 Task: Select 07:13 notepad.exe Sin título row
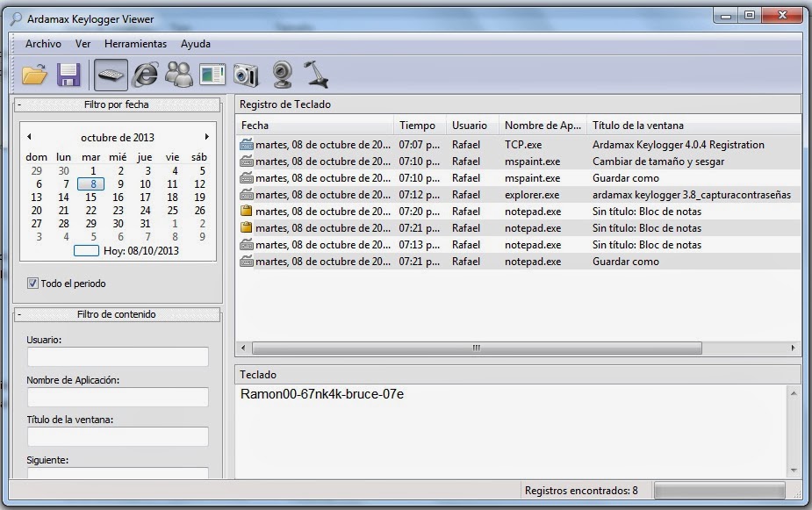518,244
